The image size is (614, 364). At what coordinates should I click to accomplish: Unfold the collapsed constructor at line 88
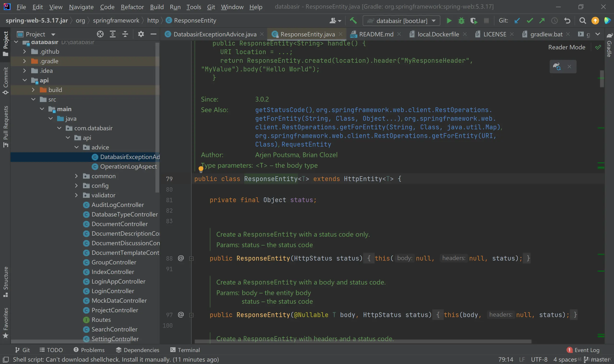click(191, 258)
